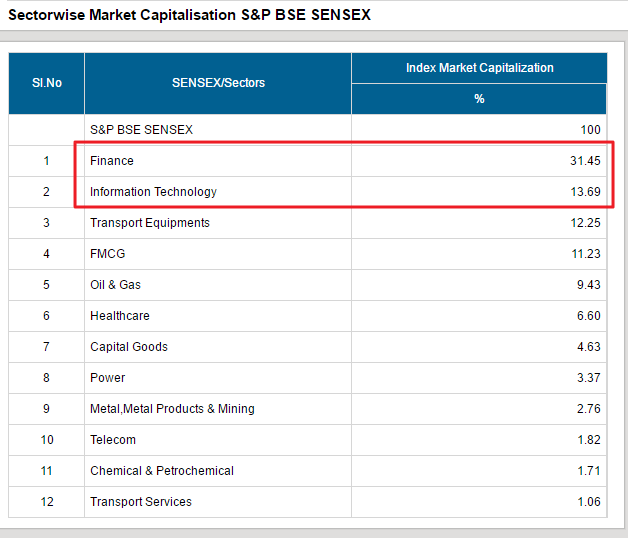Select the Transport Services sector cell
This screenshot has height=538, width=628.
[x=218, y=502]
